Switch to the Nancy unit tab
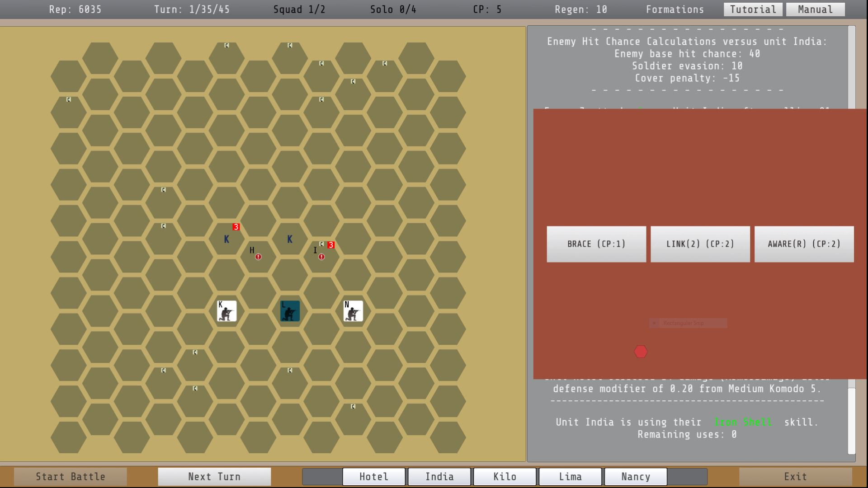This screenshot has width=868, height=488. pos(635,476)
